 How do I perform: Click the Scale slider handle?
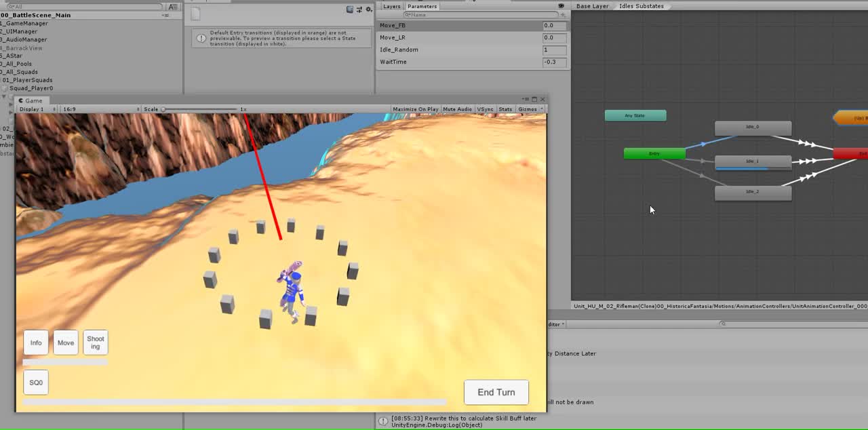click(163, 109)
